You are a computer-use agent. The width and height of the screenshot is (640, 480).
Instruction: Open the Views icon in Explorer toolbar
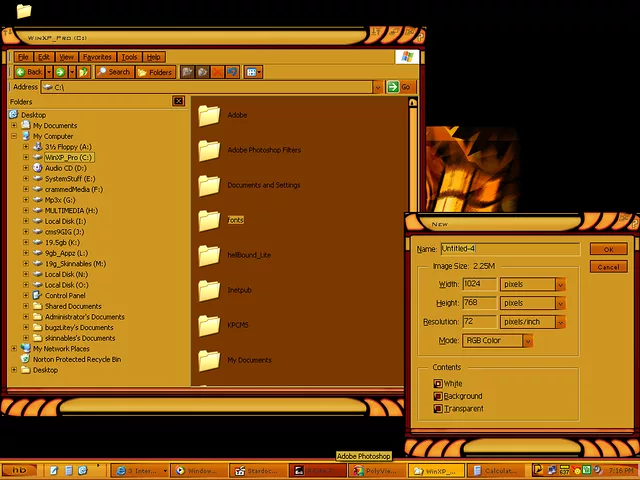[253, 72]
